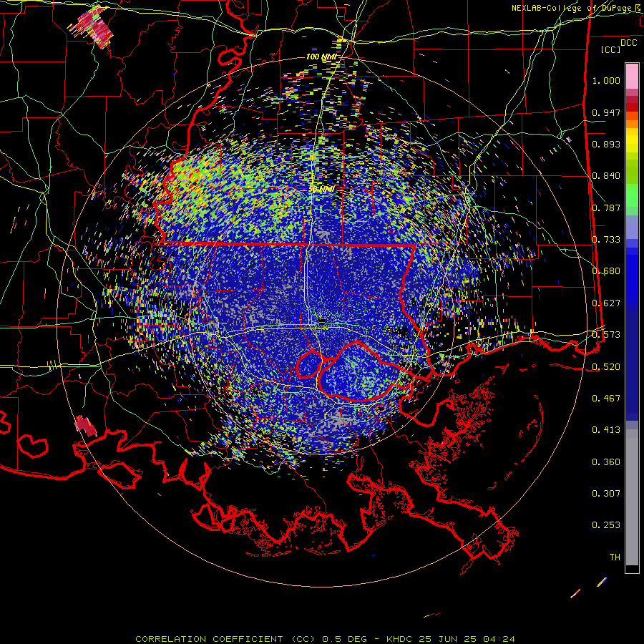Select the 0.573 legend value
Image resolution: width=644 pixels, height=644 pixels.
606,335
